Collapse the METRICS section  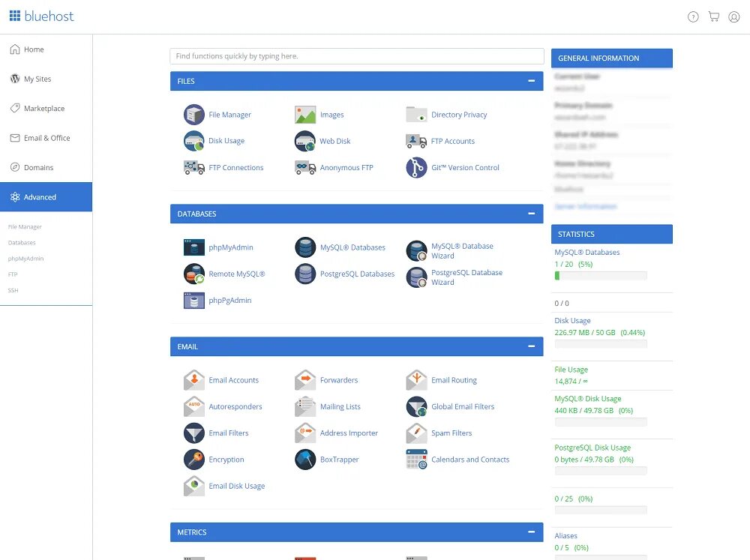click(533, 532)
